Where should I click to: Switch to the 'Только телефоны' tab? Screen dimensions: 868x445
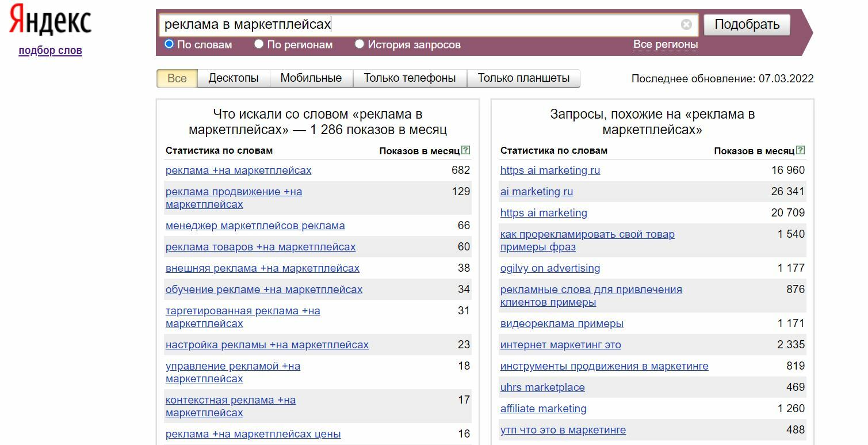click(410, 78)
